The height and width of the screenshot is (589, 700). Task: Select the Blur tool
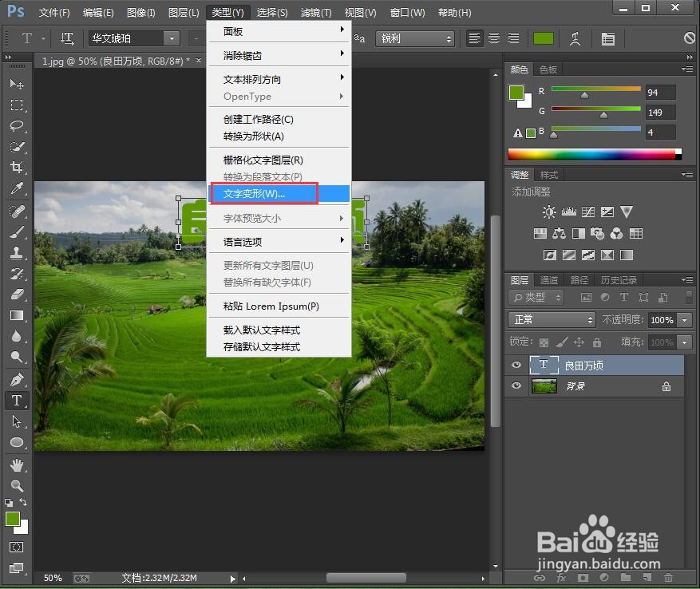(x=17, y=337)
